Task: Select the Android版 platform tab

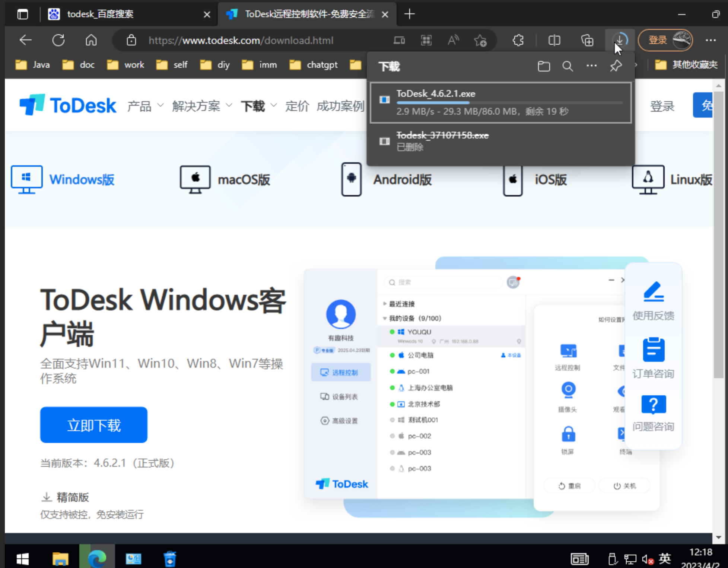Action: [x=387, y=179]
